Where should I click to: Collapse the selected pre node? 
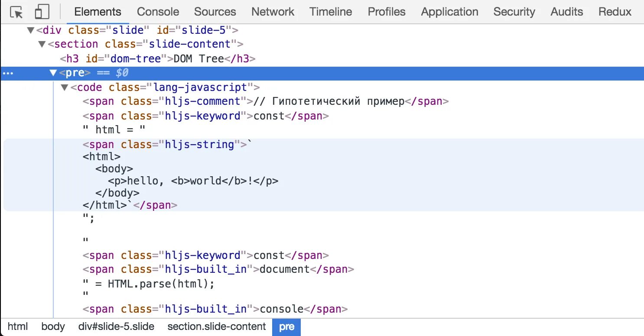(53, 73)
